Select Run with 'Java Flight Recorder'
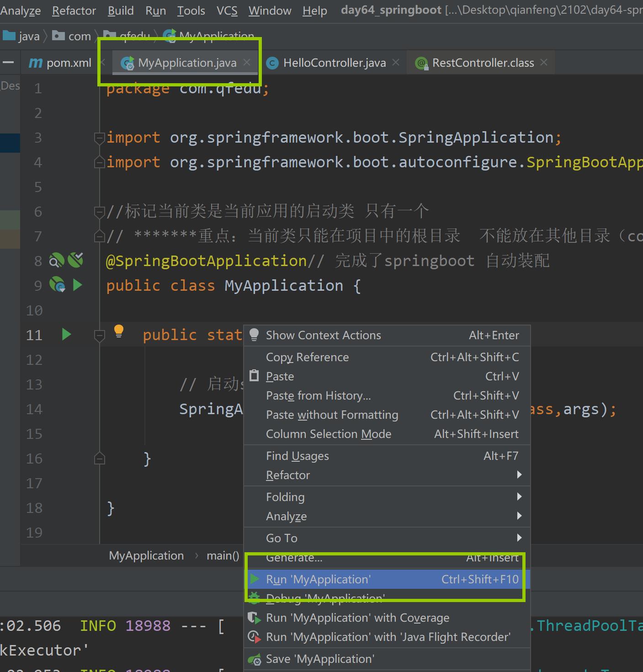Image resolution: width=643 pixels, height=672 pixels. pyautogui.click(x=387, y=637)
